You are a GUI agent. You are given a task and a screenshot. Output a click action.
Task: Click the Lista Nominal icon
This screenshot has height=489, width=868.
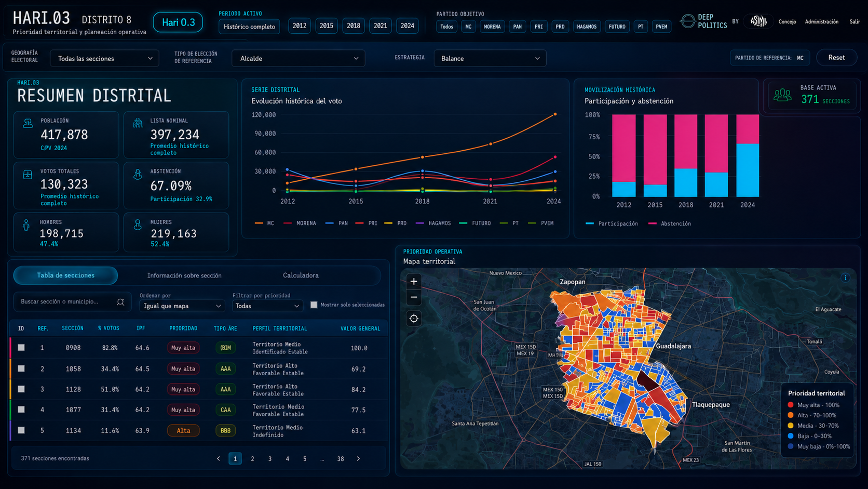pos(138,123)
